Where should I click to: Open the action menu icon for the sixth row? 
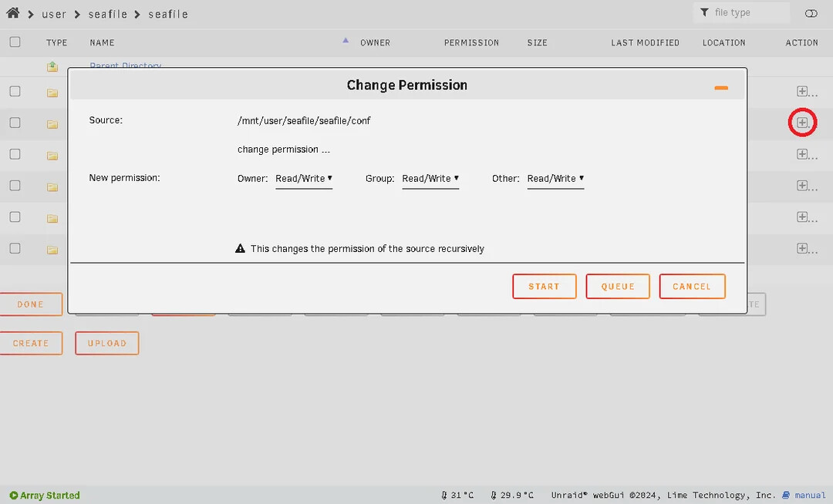tap(802, 248)
